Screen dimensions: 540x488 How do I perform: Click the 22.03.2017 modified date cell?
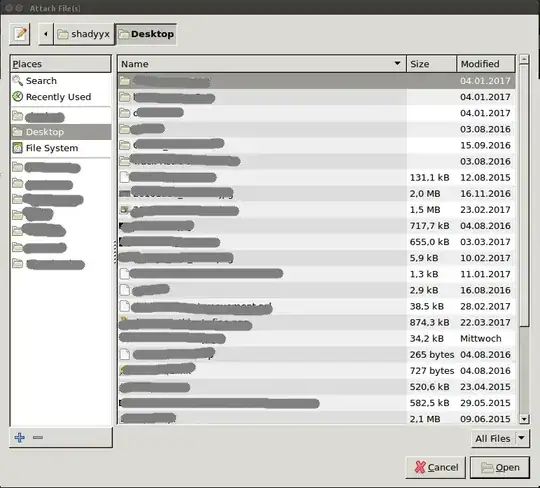(485, 323)
